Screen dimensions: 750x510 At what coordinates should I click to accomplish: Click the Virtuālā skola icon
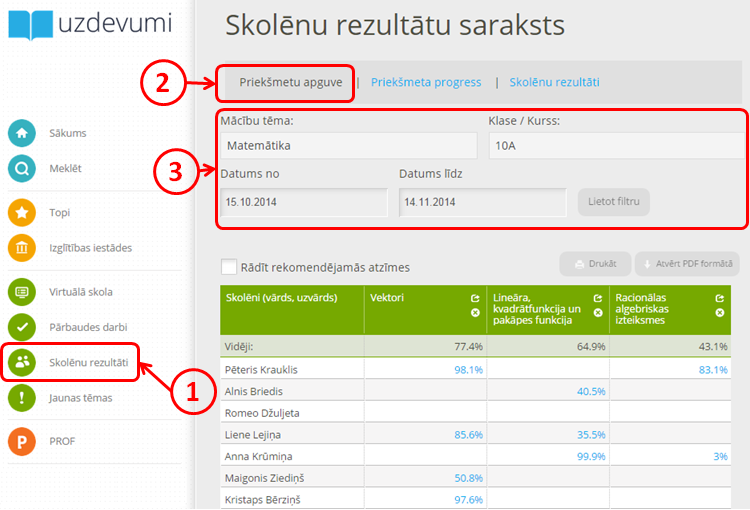[22, 292]
